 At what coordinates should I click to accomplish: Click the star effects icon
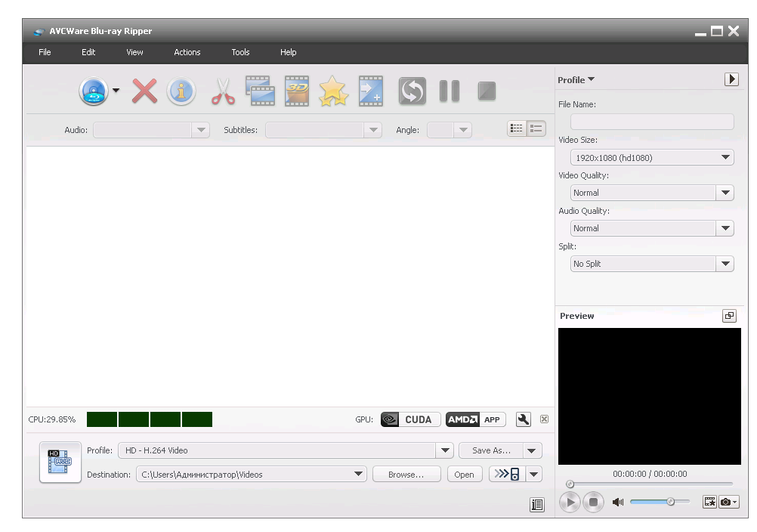(333, 91)
